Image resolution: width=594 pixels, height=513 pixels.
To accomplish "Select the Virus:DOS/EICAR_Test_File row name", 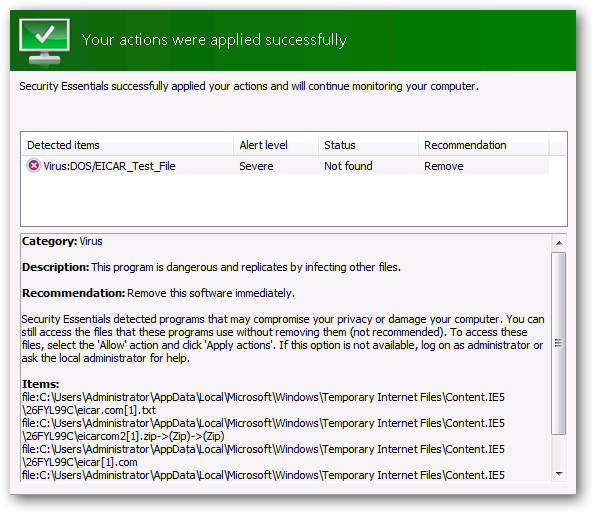I will (x=109, y=166).
